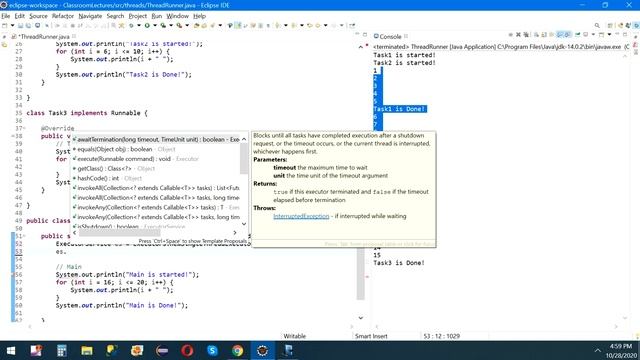Click autocomplete list scroll-down arrow
640x360 pixels.
(244, 224)
